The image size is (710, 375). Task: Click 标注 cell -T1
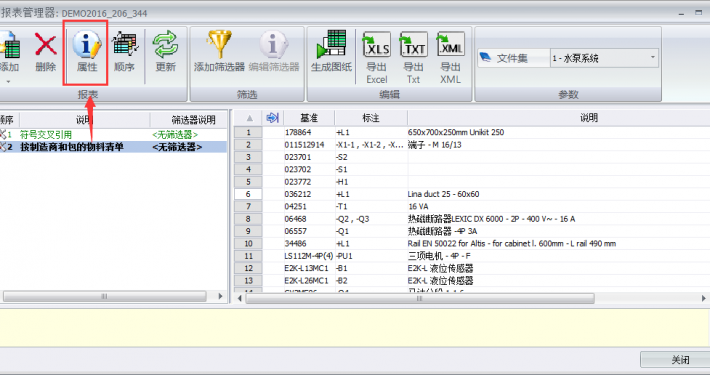[x=342, y=206]
